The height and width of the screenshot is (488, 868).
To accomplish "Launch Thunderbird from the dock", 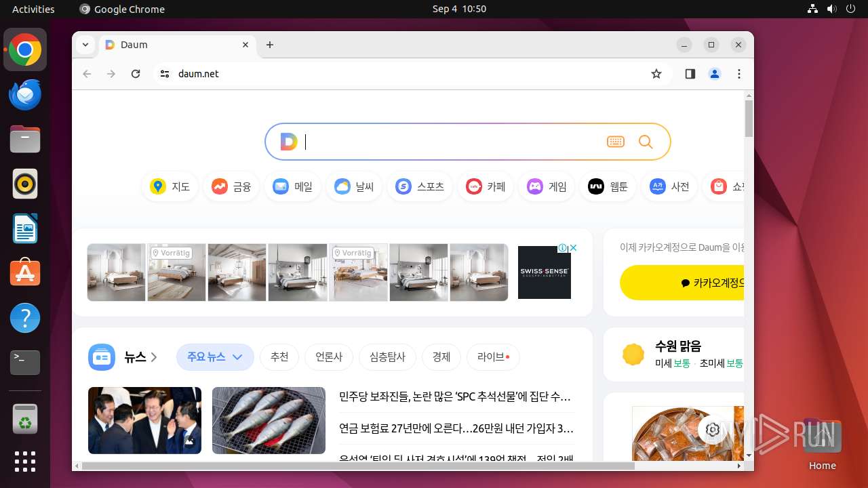I will 25,94.
